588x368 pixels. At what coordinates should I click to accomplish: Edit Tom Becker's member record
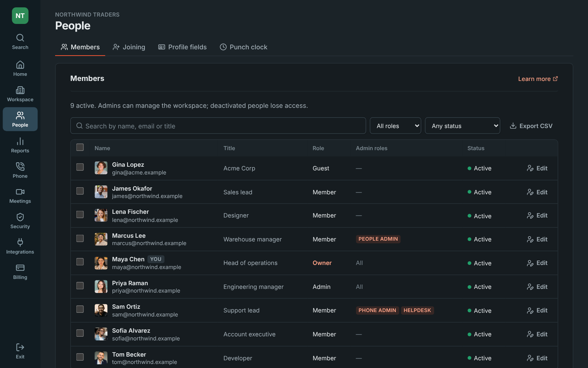click(x=537, y=358)
